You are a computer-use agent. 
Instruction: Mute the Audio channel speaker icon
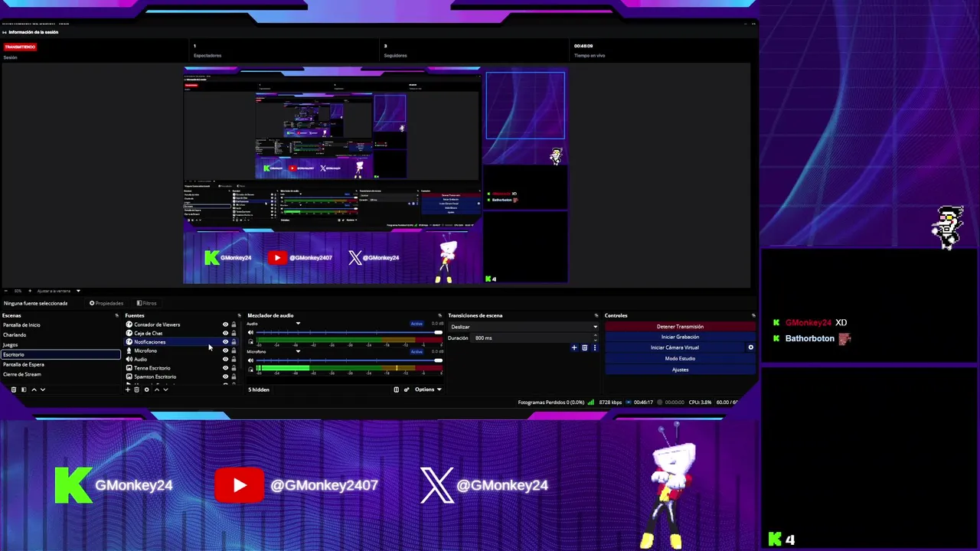(250, 332)
